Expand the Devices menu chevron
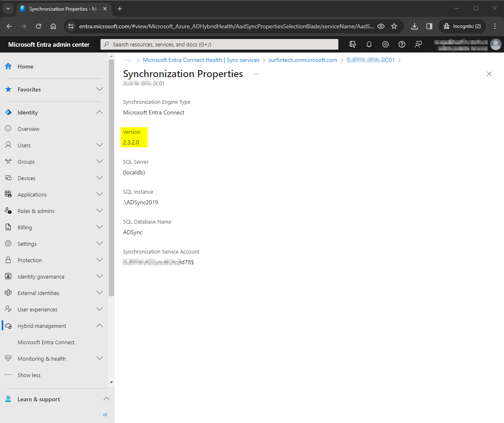The height and width of the screenshot is (423, 504). (100, 178)
